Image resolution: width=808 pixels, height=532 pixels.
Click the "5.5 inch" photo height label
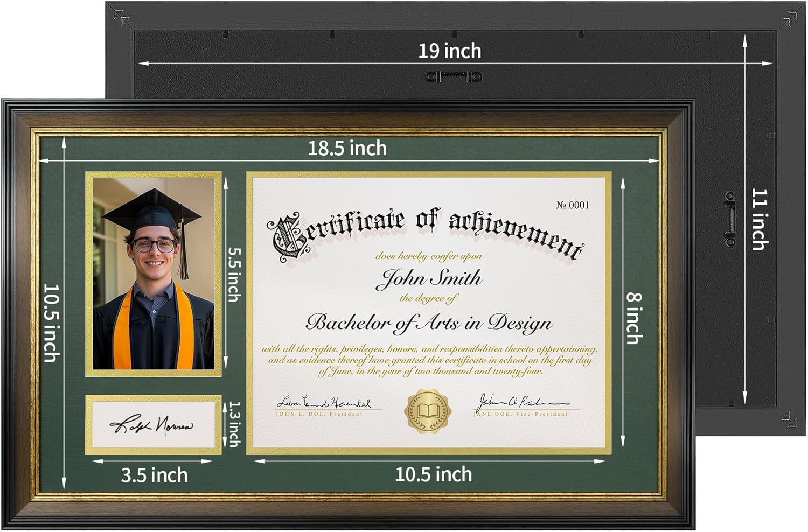(x=234, y=274)
